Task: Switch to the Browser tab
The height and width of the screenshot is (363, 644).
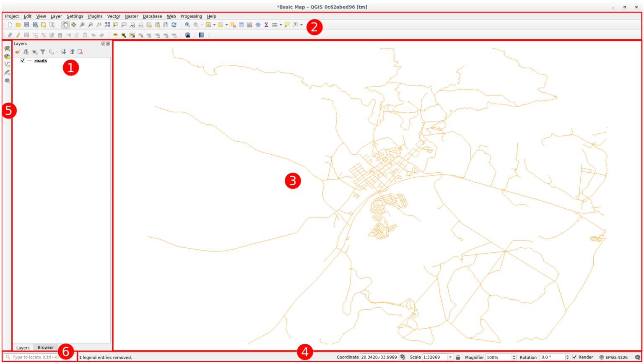Action: tap(45, 347)
